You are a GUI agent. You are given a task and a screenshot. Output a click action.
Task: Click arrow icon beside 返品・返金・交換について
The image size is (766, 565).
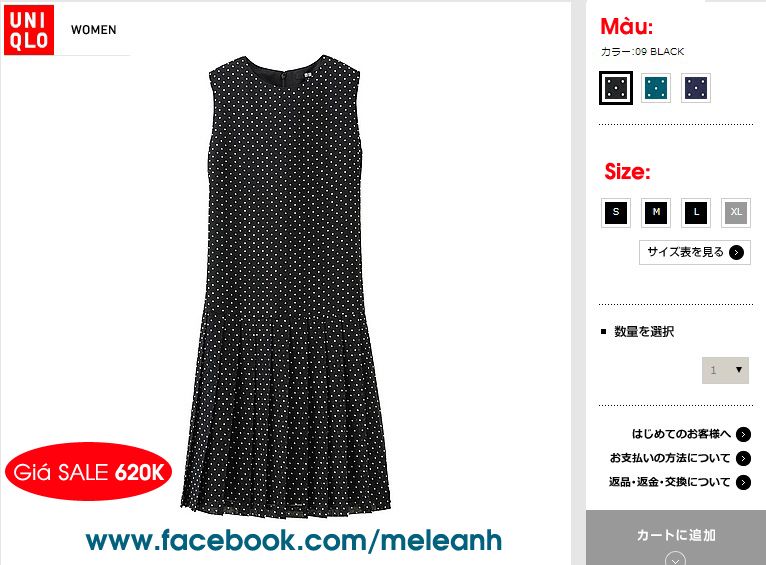[x=743, y=482]
